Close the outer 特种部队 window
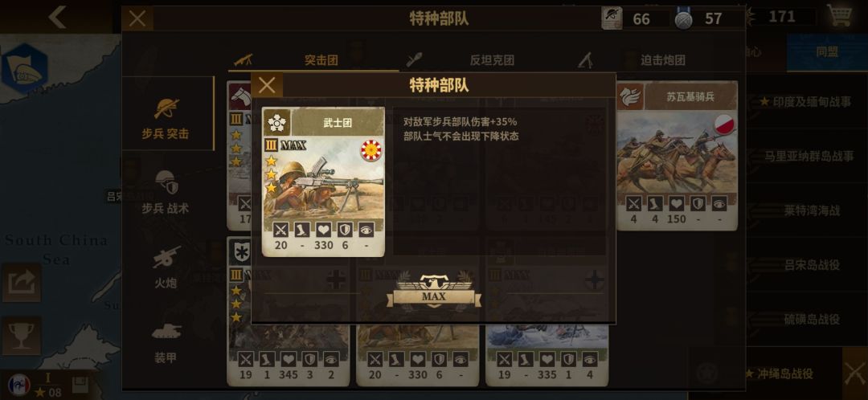This screenshot has width=868, height=400. (137, 18)
